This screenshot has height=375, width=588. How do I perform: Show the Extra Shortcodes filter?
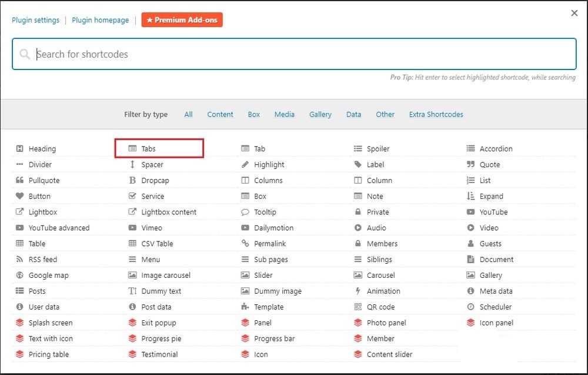click(x=436, y=114)
